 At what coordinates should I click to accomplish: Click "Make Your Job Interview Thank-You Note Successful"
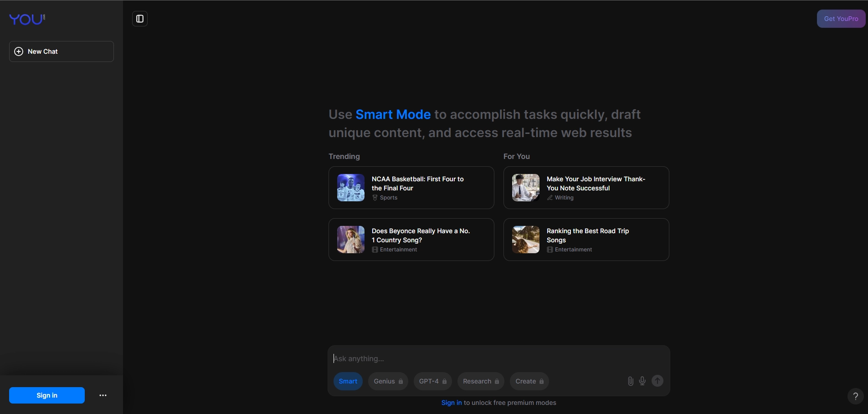[x=596, y=184]
